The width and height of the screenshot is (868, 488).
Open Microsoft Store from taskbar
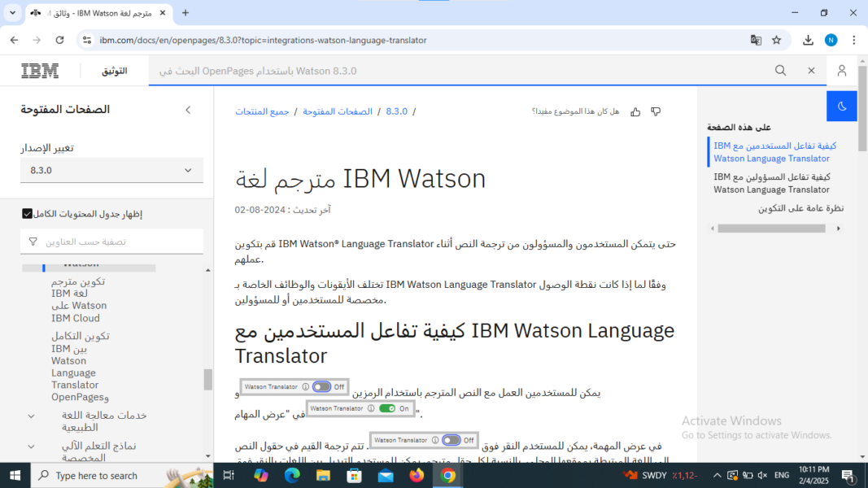355,475
